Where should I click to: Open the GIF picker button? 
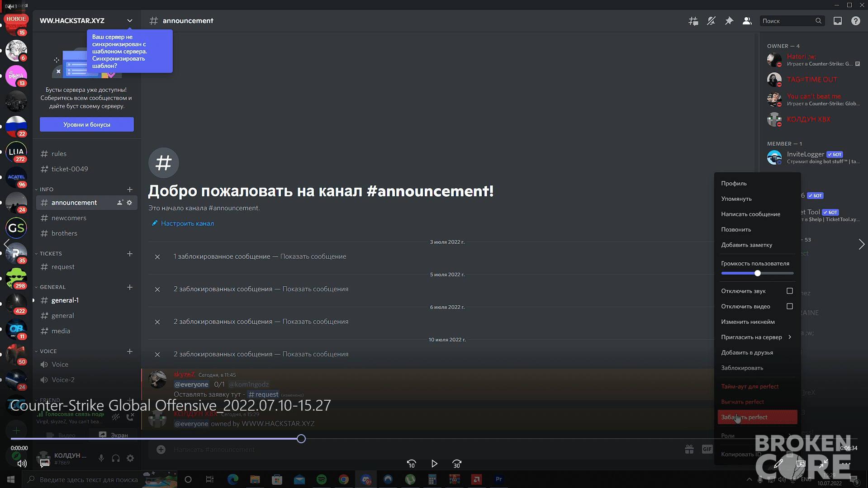[707, 449]
